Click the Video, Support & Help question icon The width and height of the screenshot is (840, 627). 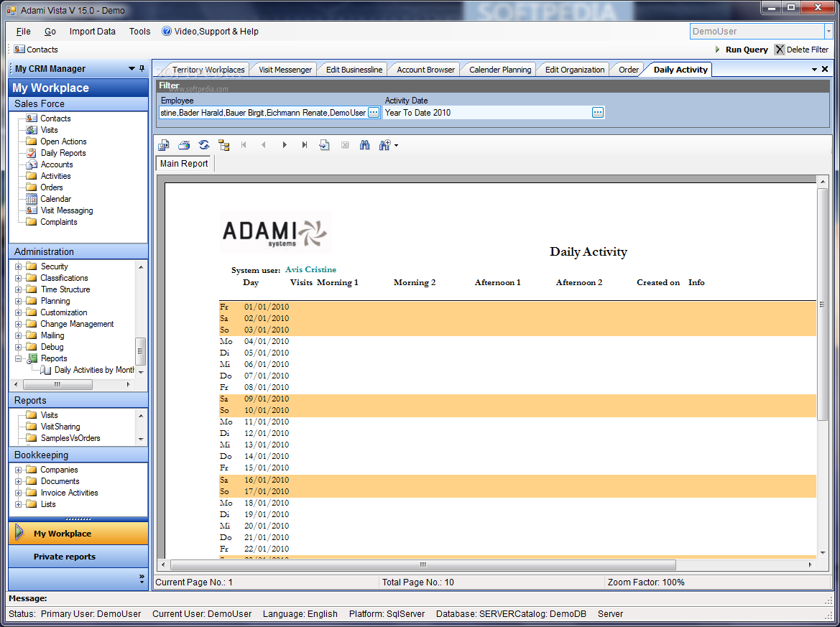[167, 31]
